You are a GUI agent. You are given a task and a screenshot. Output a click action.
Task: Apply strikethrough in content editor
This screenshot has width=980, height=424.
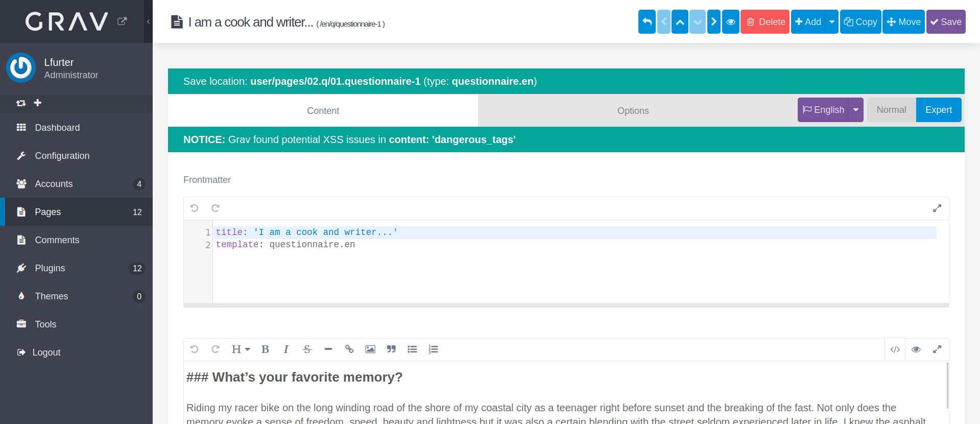[x=307, y=349]
